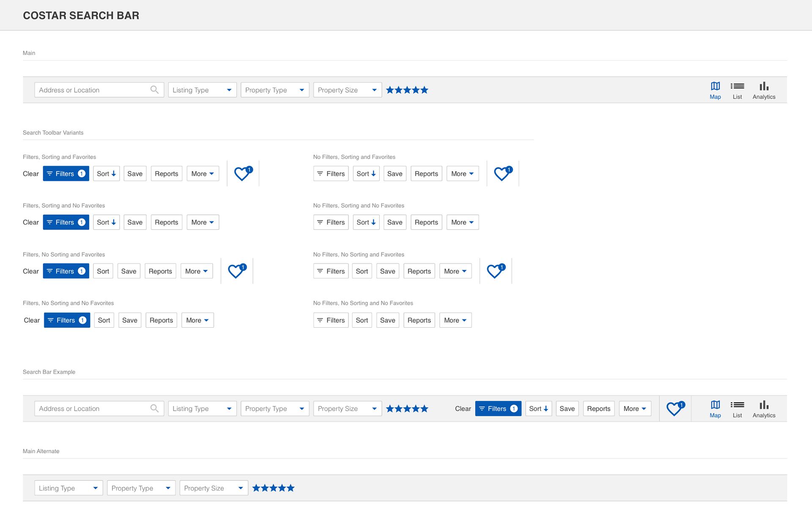The height and width of the screenshot is (524, 812).
Task: Click Reports button in Search Bar Example
Action: (x=599, y=409)
